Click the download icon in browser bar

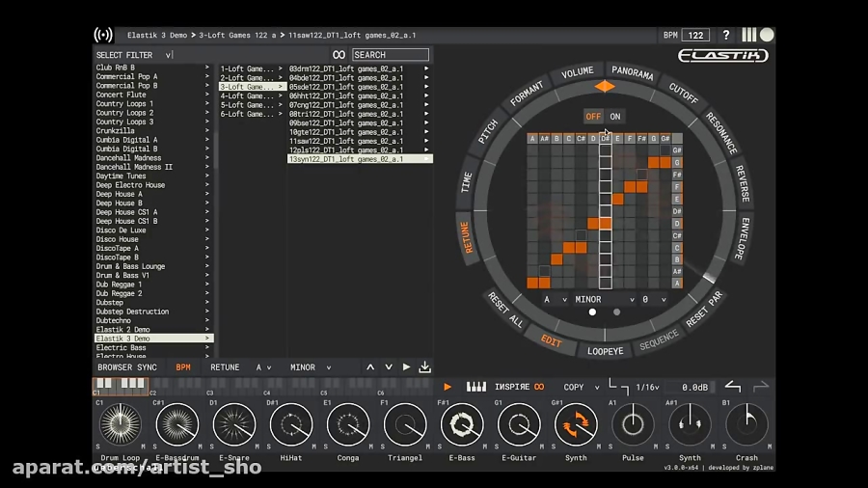pos(424,367)
